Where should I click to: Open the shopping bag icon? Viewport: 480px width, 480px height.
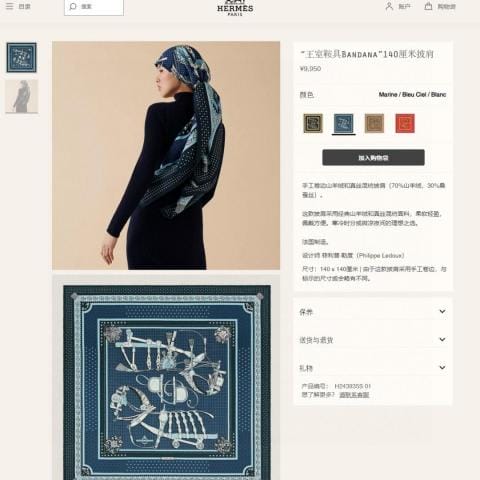[x=428, y=6]
